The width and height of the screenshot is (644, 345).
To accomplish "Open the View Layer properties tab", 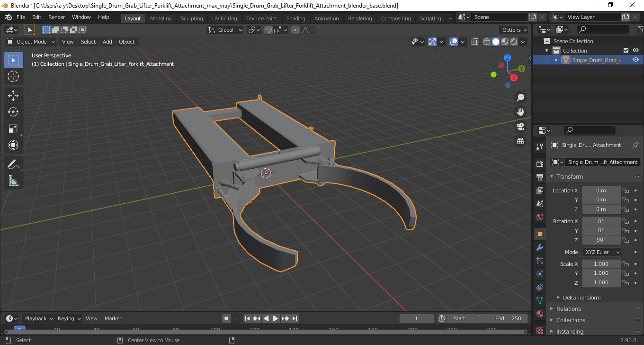I will point(539,191).
